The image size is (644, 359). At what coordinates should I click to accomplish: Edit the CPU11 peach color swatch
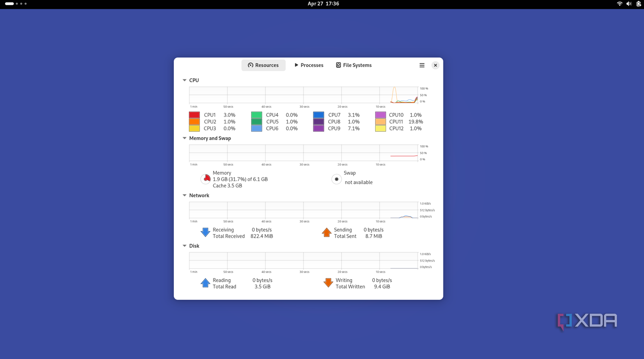(x=380, y=121)
